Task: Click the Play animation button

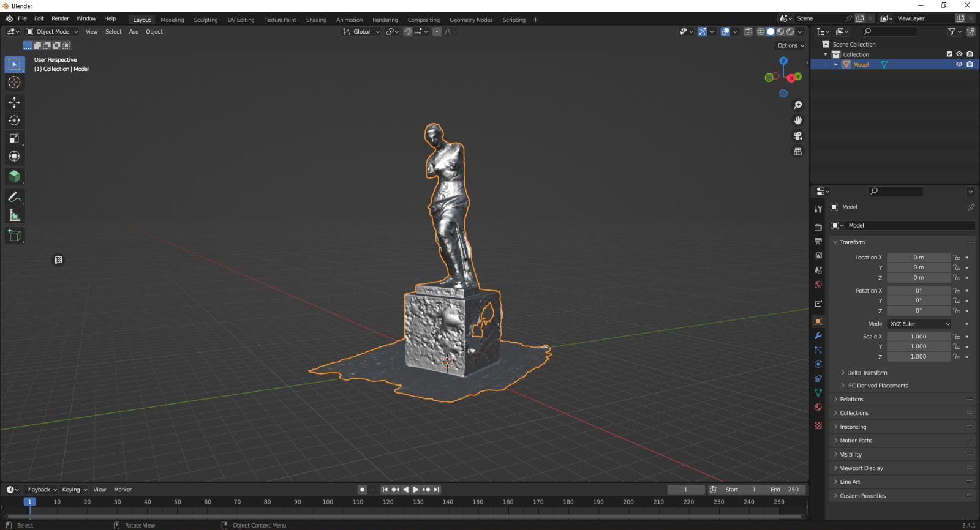Action: pos(416,490)
